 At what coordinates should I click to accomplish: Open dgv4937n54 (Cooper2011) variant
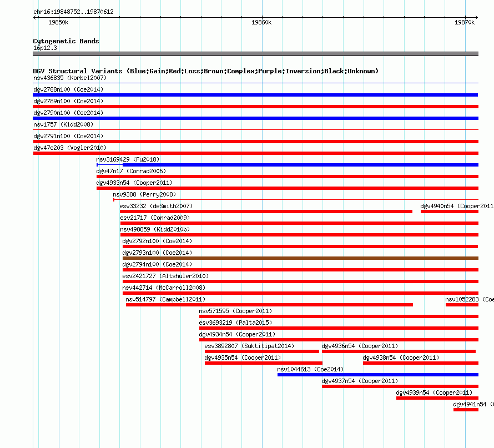[x=360, y=381]
